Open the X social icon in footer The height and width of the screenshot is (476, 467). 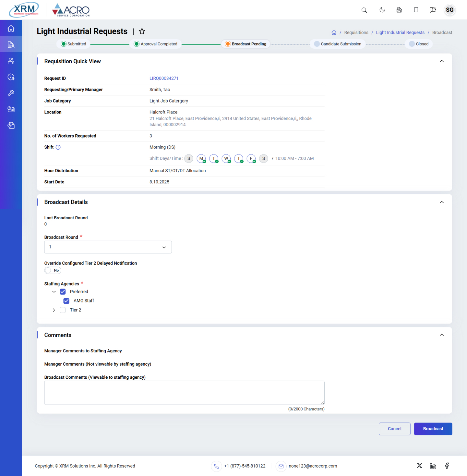tap(419, 466)
